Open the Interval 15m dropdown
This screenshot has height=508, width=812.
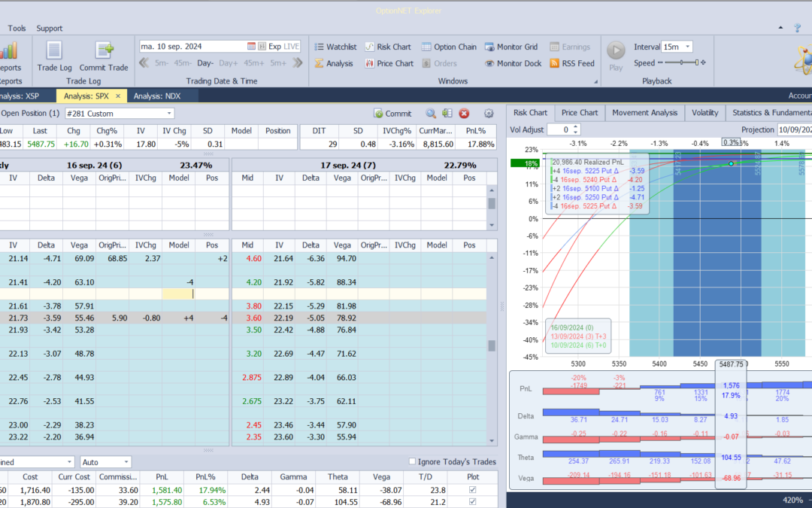click(688, 47)
